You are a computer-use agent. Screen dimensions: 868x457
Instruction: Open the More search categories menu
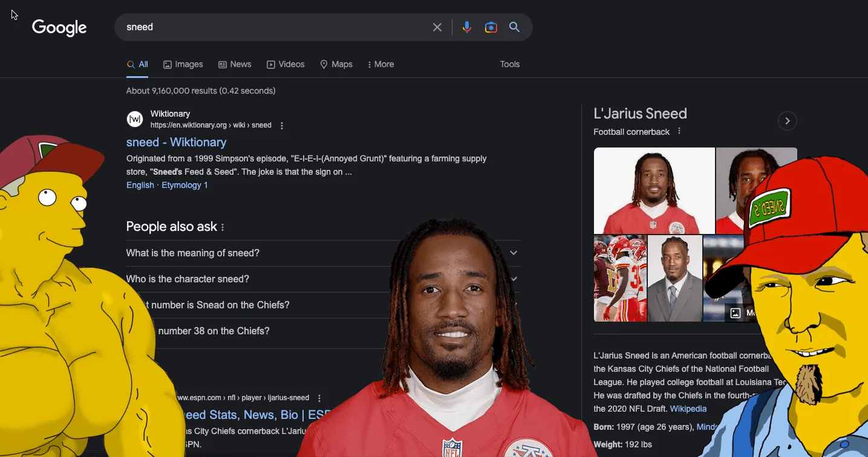coord(380,65)
